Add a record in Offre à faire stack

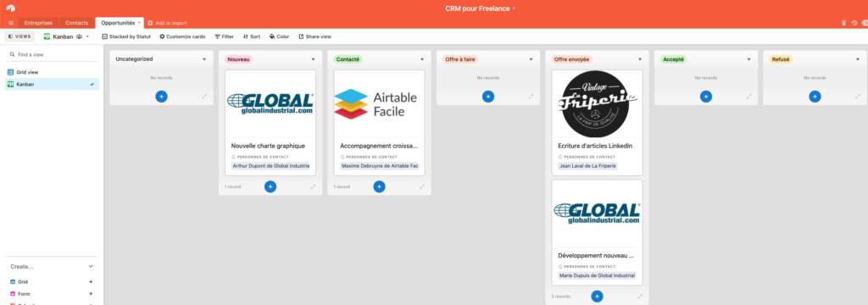pyautogui.click(x=487, y=97)
